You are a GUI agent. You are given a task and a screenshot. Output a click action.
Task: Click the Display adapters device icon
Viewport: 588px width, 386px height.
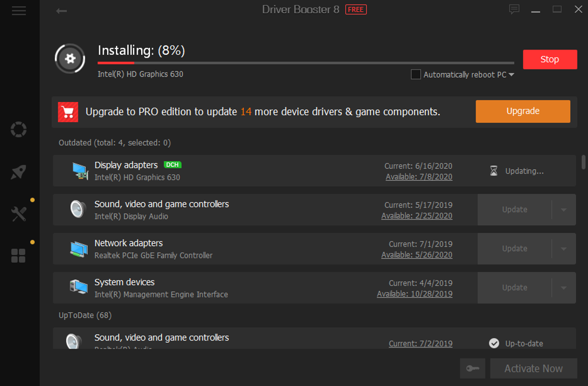(x=80, y=171)
